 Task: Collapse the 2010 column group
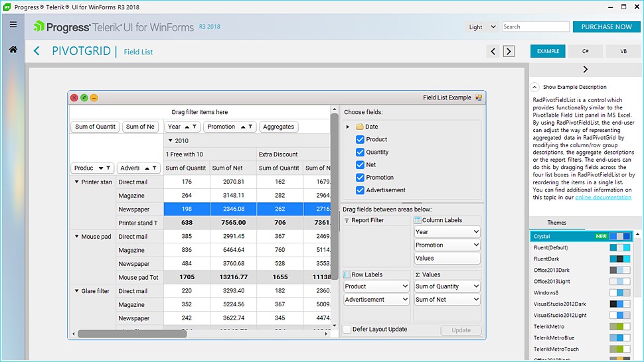[x=170, y=141]
